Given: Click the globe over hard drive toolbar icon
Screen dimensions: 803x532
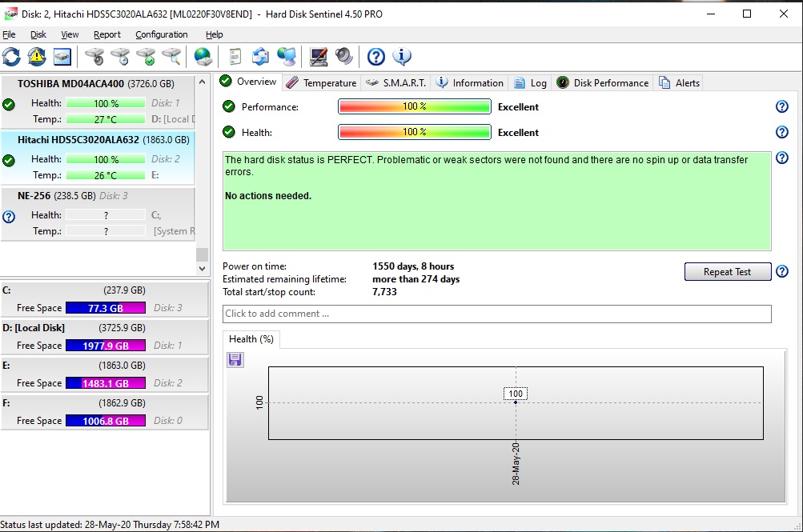Looking at the screenshot, I should click(203, 57).
